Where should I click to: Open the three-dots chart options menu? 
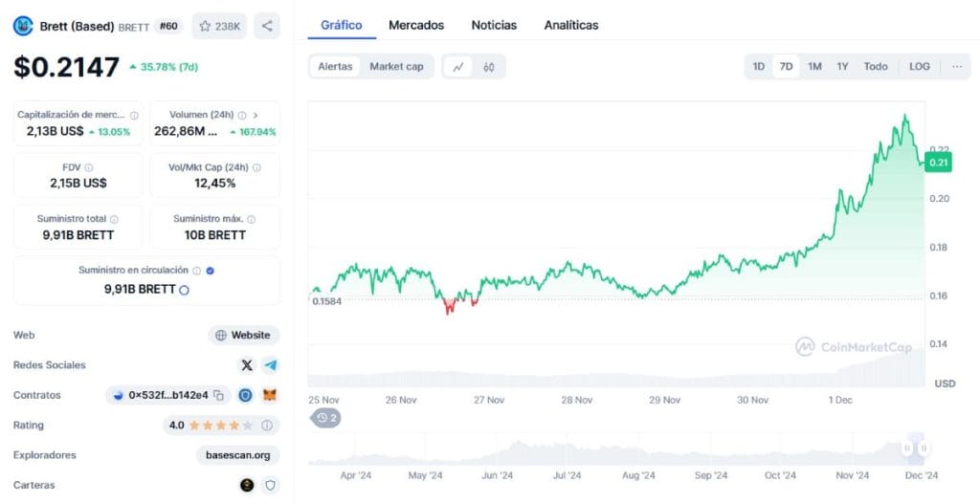point(956,67)
